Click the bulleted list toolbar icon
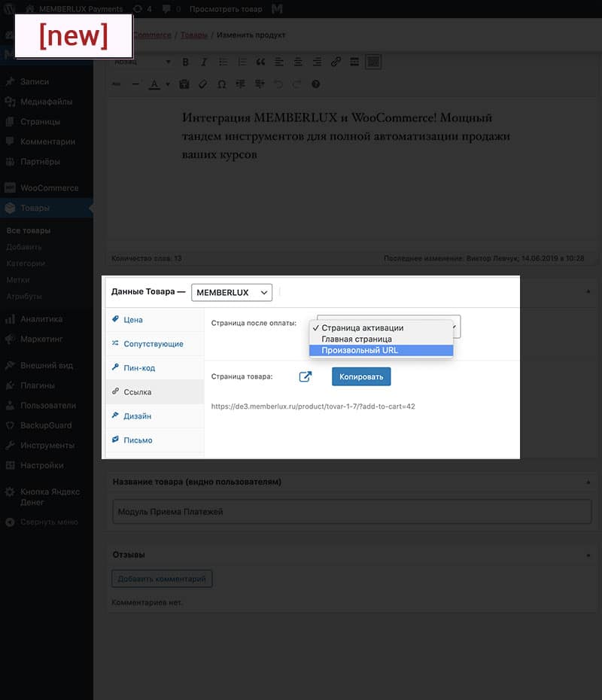Image resolution: width=602 pixels, height=700 pixels. pyautogui.click(x=223, y=62)
